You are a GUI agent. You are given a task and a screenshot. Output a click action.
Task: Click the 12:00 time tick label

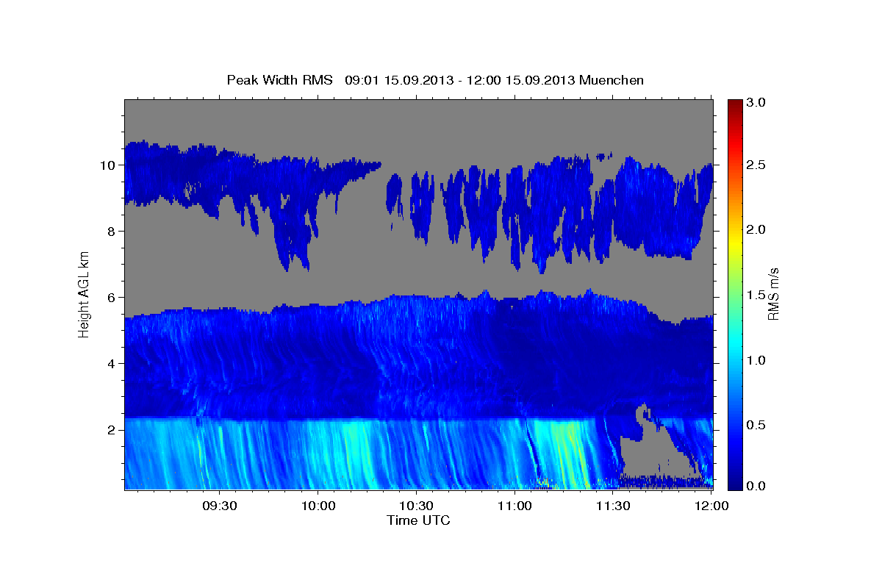pos(711,506)
